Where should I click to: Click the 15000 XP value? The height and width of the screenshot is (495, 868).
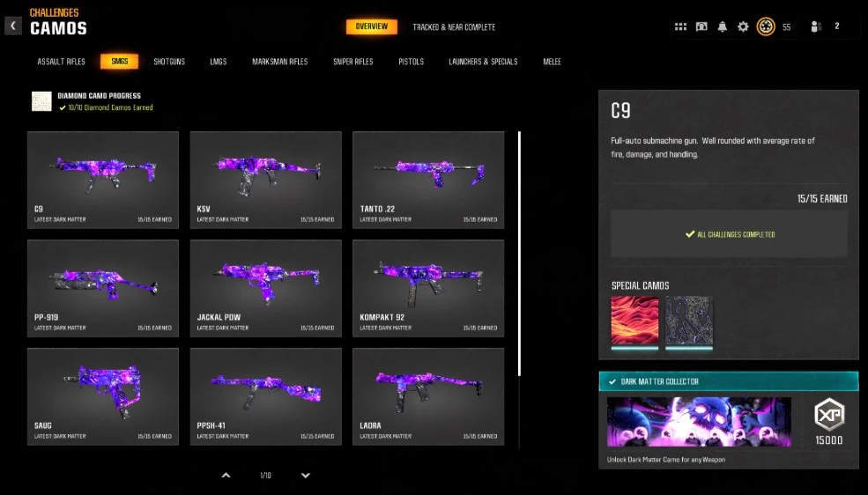coord(828,440)
